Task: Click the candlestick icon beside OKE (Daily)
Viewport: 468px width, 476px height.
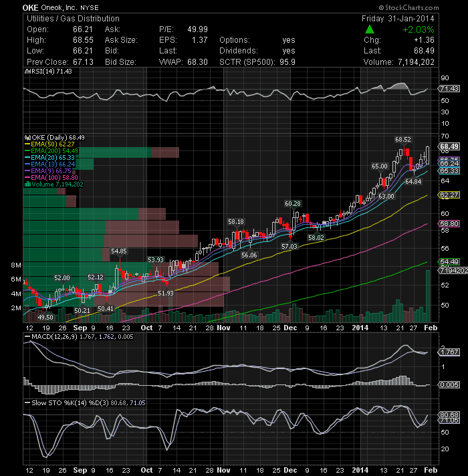Action: [27, 138]
